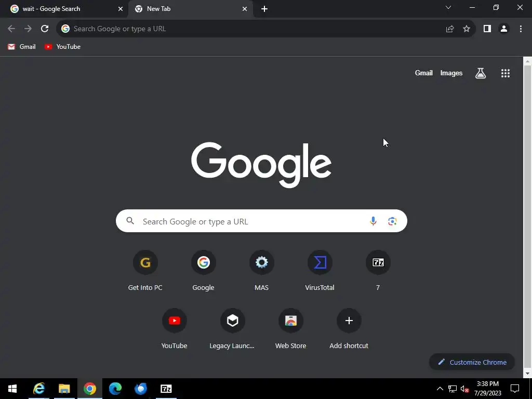Screen dimensions: 532x399
Task: Open YouTube from the bookmarks bar
Action: click(62, 47)
